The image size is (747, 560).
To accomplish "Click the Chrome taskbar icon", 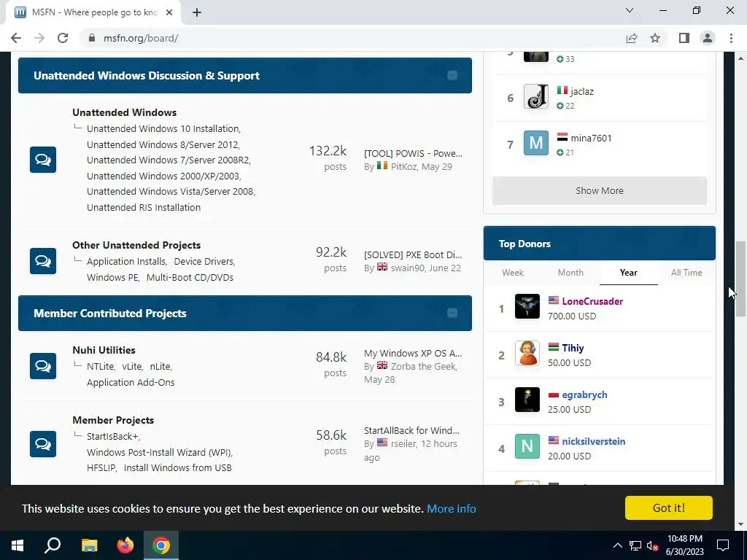I will point(161,545).
